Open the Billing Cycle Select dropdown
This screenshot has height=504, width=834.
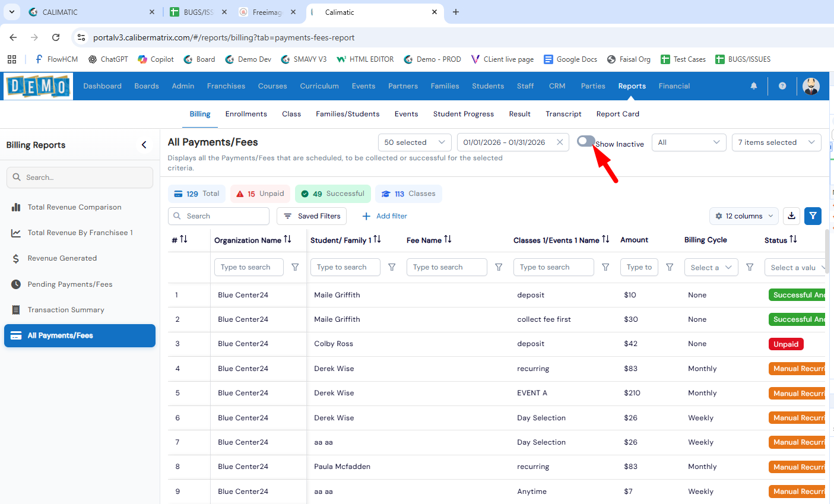[x=711, y=267]
